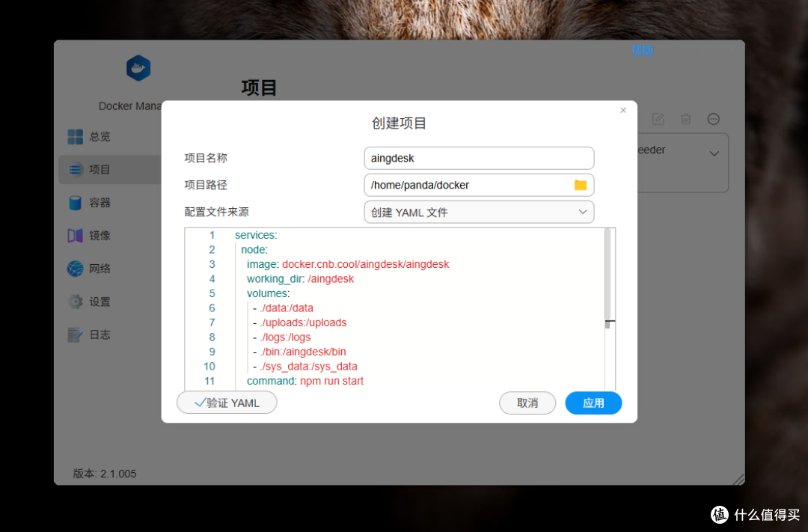Click image value docker.cnb.cool/aingdesk/aingdesk
Image resolution: width=808 pixels, height=532 pixels.
coord(365,264)
